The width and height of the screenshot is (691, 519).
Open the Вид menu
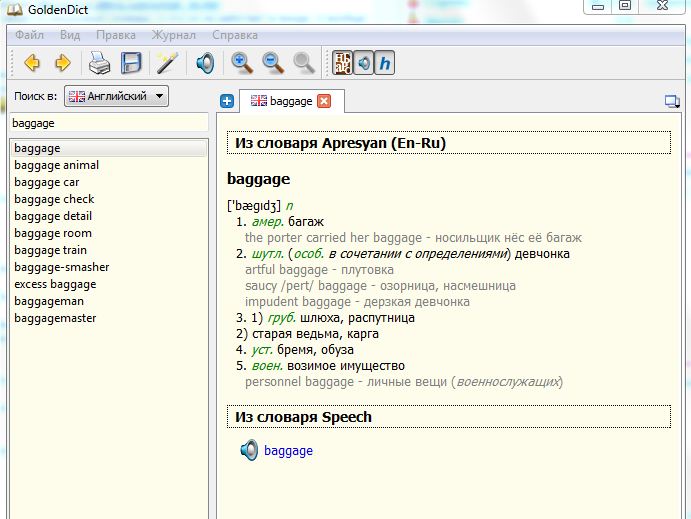pyautogui.click(x=70, y=35)
